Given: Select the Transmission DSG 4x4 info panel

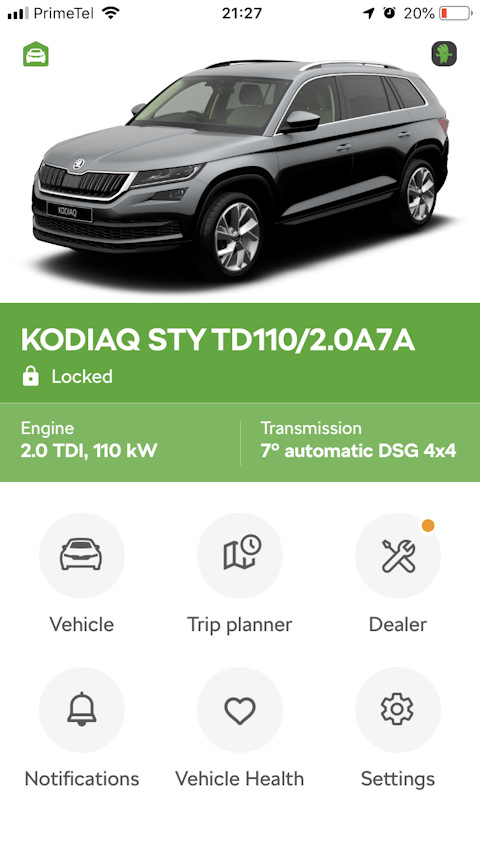Looking at the screenshot, I should tap(360, 442).
